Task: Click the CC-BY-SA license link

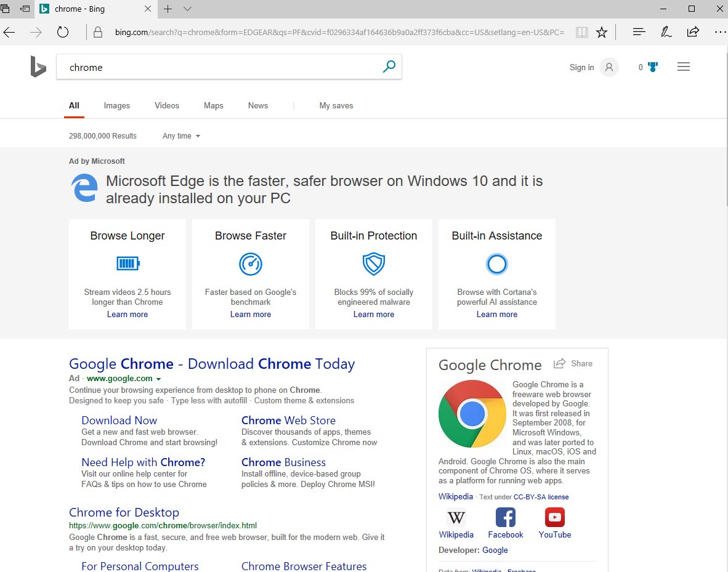Action: point(541,497)
